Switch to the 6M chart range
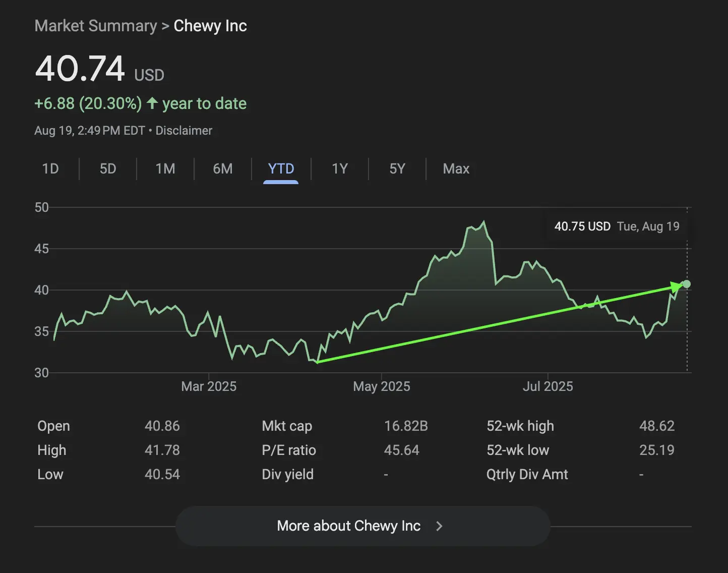The height and width of the screenshot is (573, 728). [x=223, y=168]
